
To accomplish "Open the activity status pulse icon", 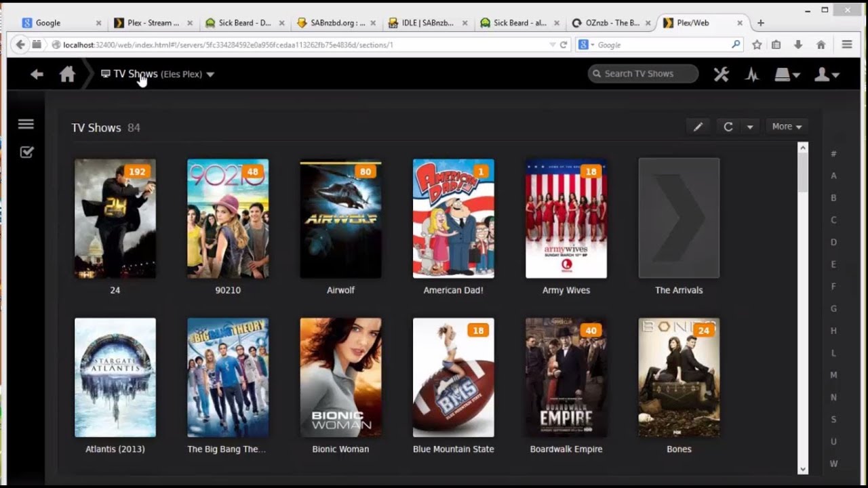I will point(751,75).
